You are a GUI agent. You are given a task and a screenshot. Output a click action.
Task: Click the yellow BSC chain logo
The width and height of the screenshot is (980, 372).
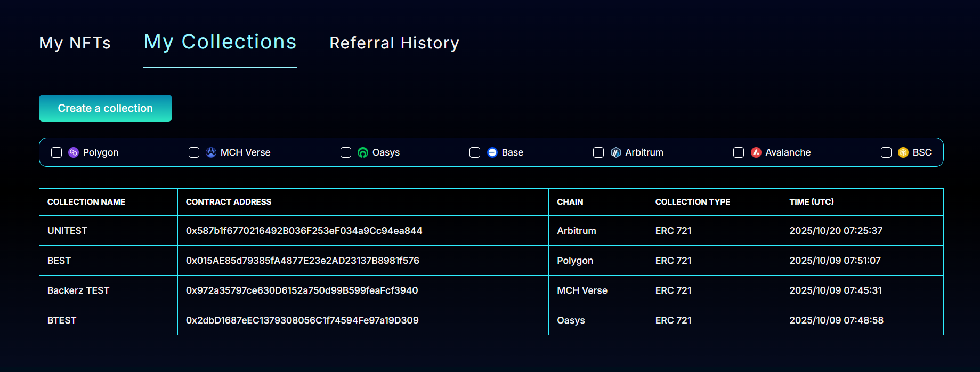point(903,152)
